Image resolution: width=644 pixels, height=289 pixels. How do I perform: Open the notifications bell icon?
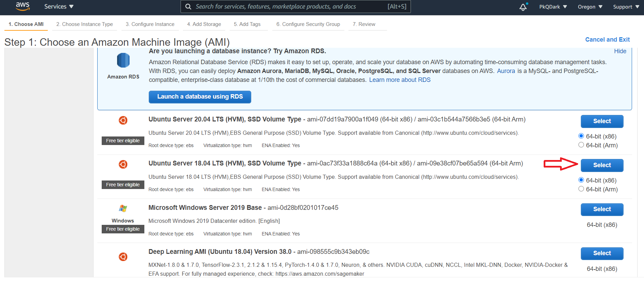[x=523, y=7]
